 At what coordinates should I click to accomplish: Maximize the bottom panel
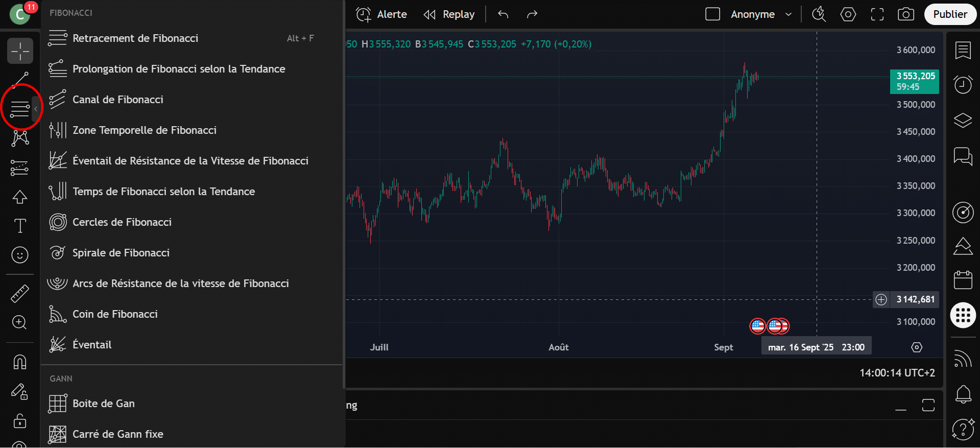click(928, 405)
